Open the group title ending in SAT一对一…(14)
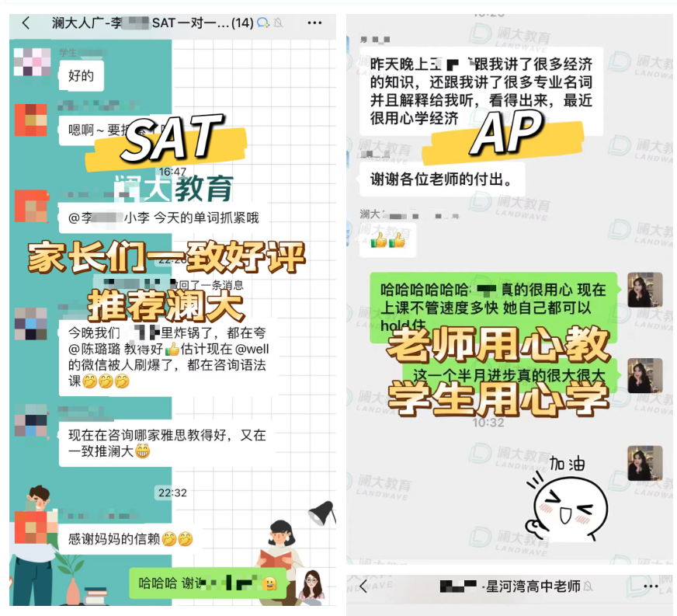Screen dimensions: 677x616 [x=152, y=23]
